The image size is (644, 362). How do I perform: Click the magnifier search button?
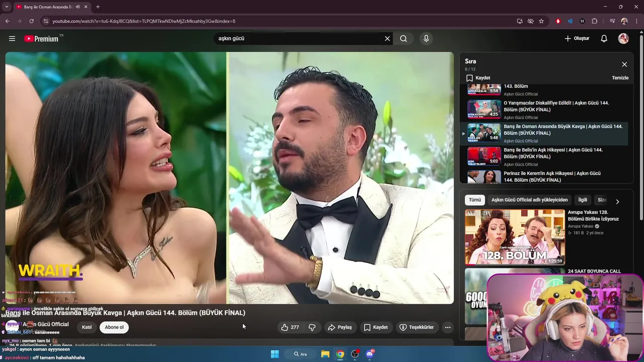point(404,39)
